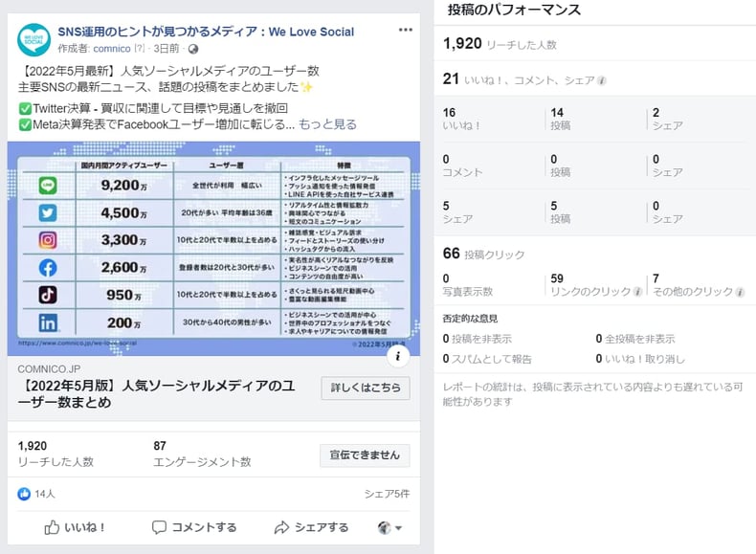
Task: Click 0 いいね！取り消し entry
Action: point(640,359)
